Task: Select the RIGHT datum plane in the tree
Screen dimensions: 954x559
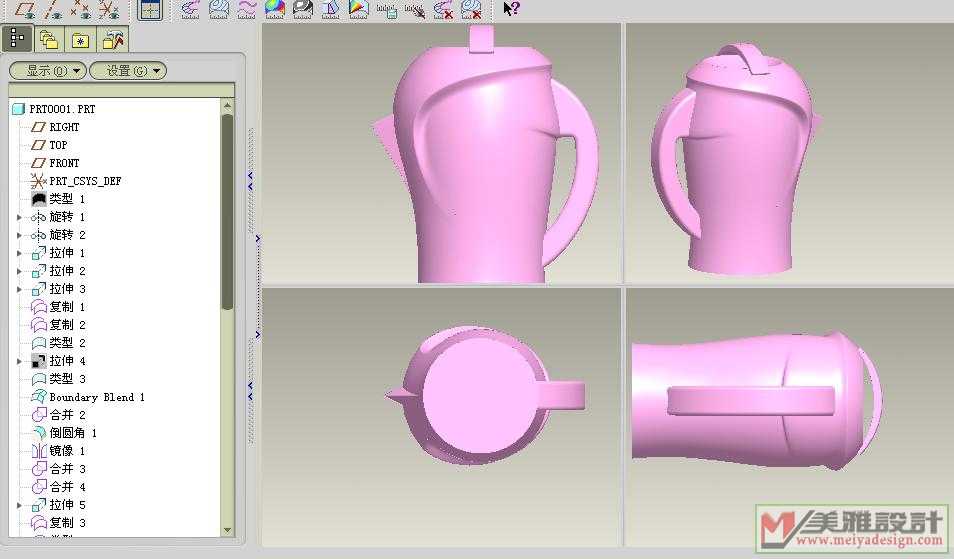Action: [x=64, y=127]
